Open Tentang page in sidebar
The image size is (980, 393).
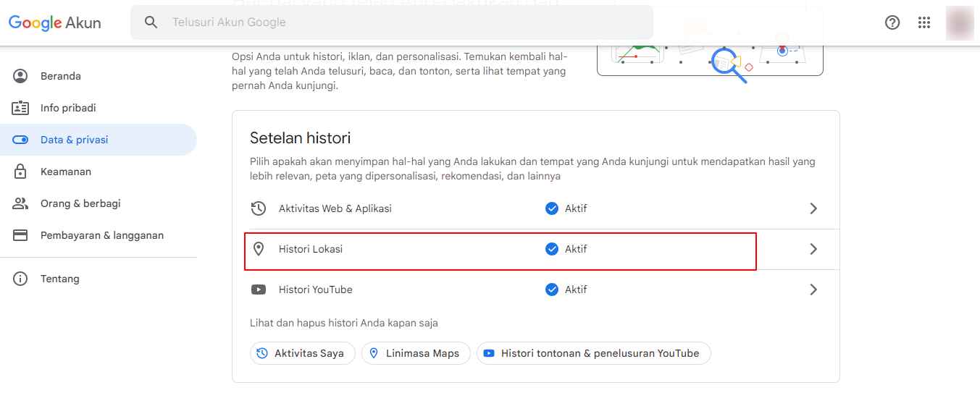[x=99, y=279]
